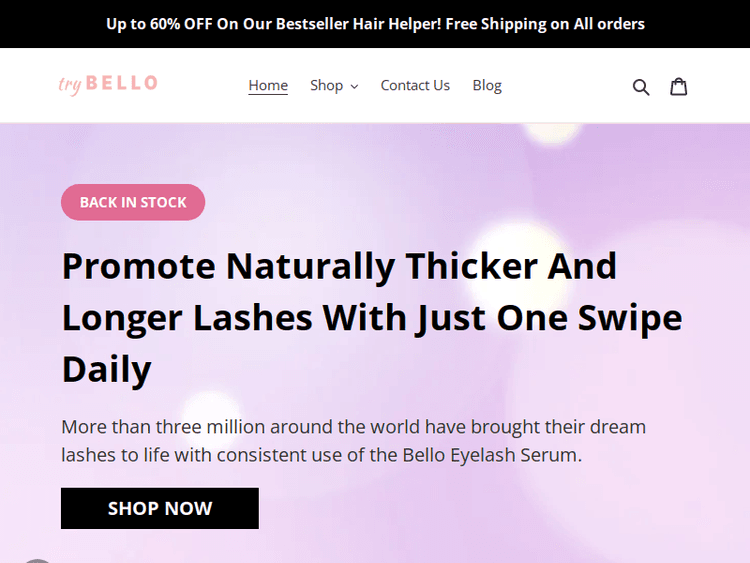Go to the Home menu item
Image resolution: width=750 pixels, height=563 pixels.
pyautogui.click(x=268, y=86)
